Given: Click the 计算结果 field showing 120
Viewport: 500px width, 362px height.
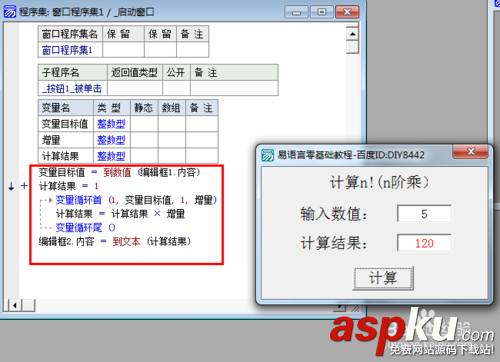Looking at the screenshot, I should click(424, 243).
